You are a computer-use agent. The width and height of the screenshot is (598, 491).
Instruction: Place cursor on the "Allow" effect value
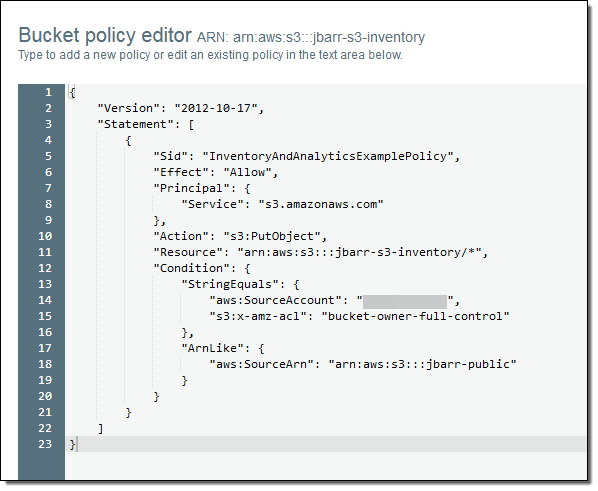pyautogui.click(x=248, y=172)
